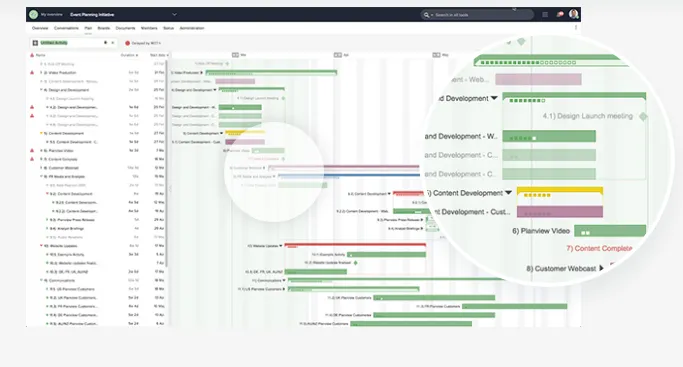Expand 8) Customer Webcast arrow in magnifier
Image resolution: width=683 pixels, height=367 pixels.
602,268
